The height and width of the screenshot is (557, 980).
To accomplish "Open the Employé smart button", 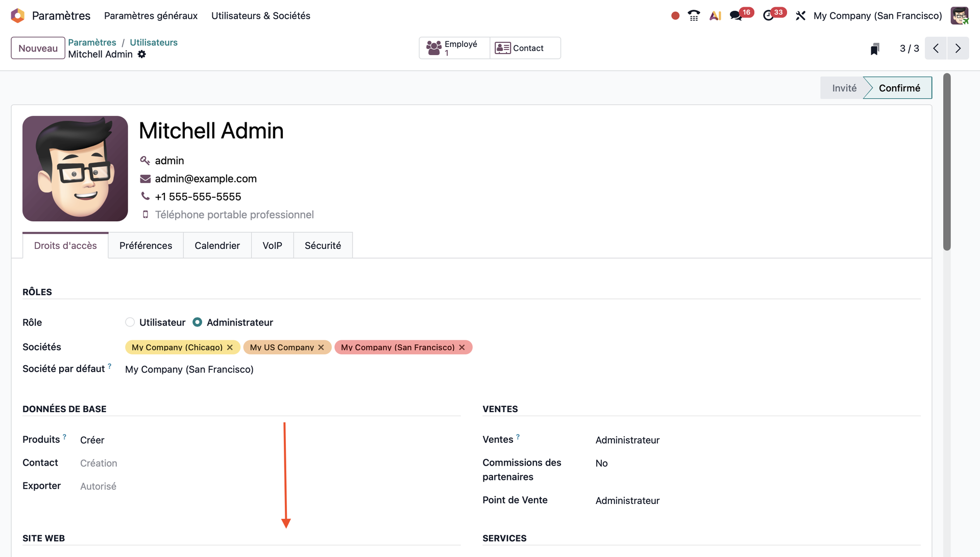I will click(454, 48).
